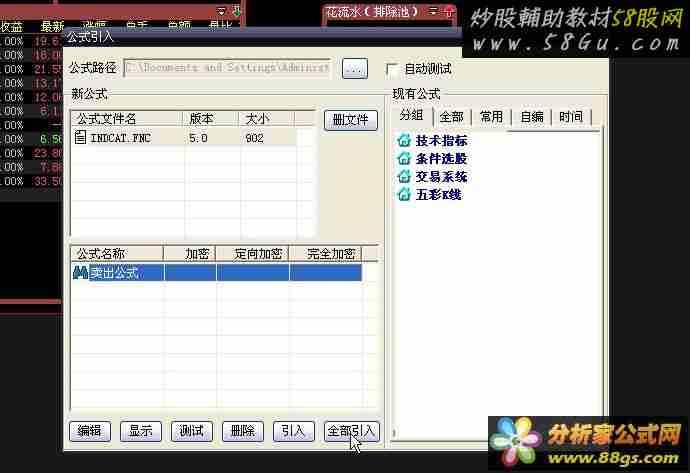
Task: Click the 加密 column header
Action: point(190,254)
